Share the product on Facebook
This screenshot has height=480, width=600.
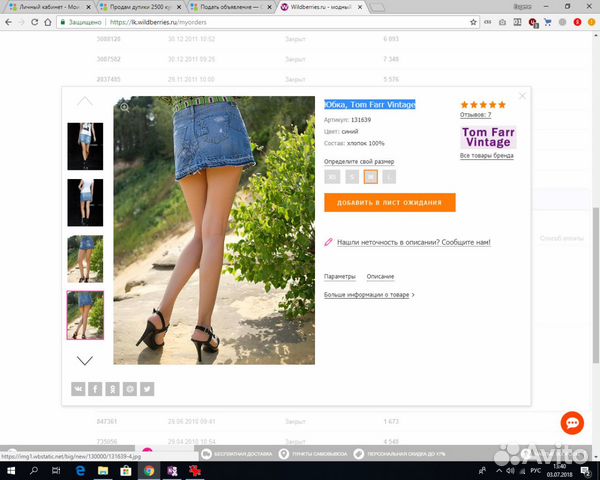95,389
